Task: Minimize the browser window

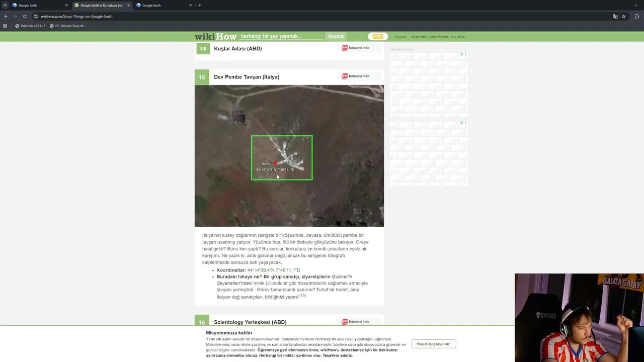Action: pos(636,5)
